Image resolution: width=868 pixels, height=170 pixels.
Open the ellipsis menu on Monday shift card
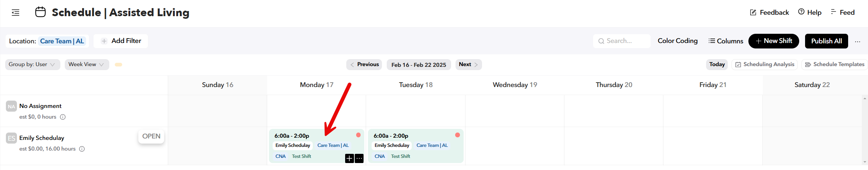pos(359,158)
